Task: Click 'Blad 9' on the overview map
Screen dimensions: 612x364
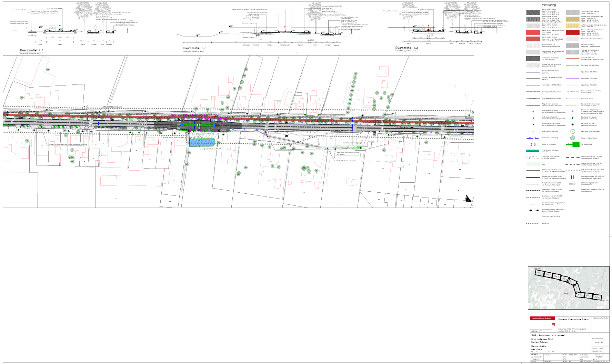Action: [596, 297]
